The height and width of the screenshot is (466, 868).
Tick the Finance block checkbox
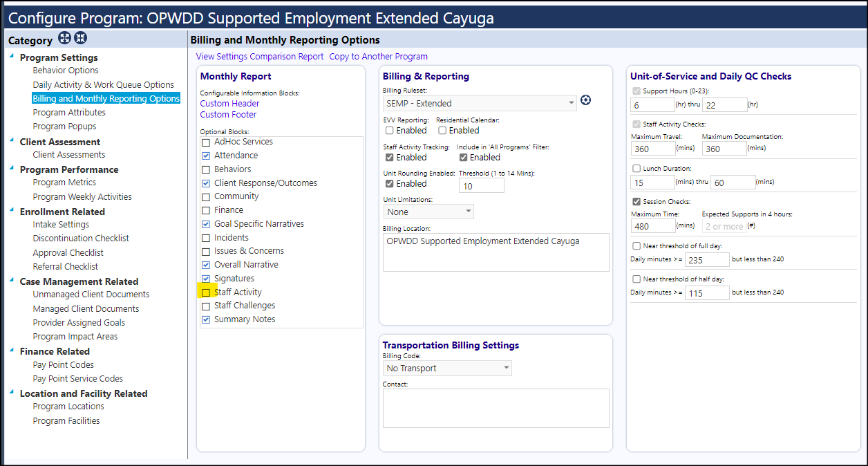206,210
